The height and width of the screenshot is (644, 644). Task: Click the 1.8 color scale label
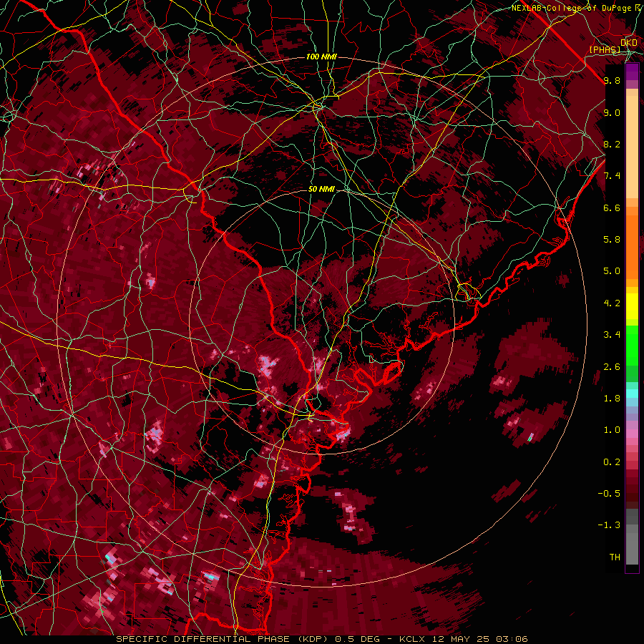coord(612,399)
